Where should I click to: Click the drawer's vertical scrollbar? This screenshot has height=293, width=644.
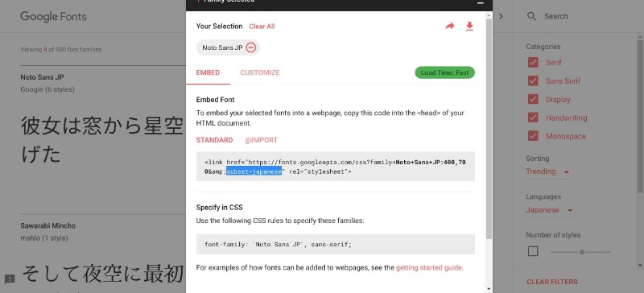489,129
